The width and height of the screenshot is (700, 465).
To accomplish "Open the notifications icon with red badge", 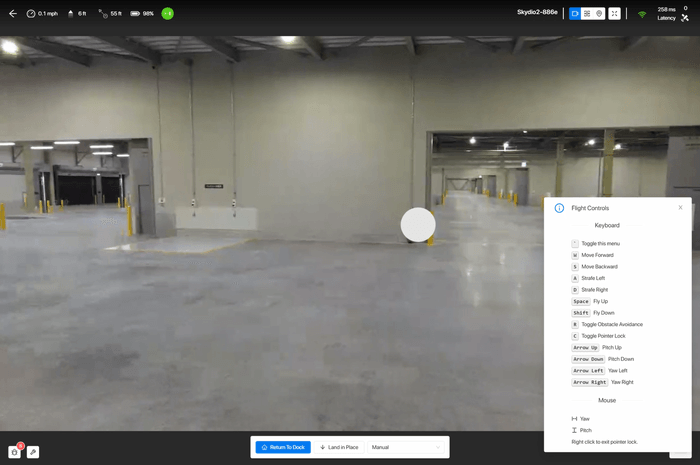I will point(15,452).
